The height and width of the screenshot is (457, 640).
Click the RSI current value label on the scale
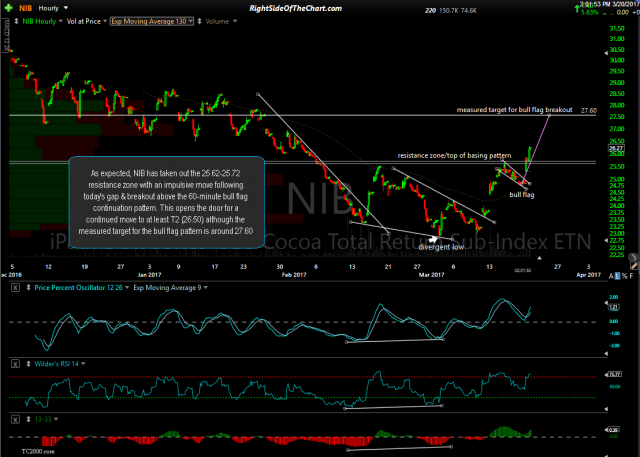[x=614, y=374]
